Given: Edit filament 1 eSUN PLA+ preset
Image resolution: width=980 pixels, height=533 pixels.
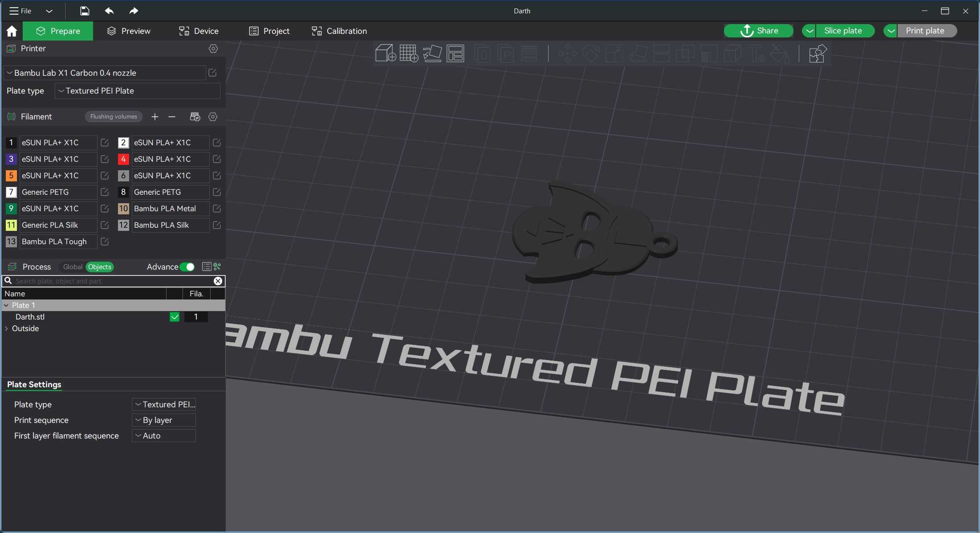Looking at the screenshot, I should (x=105, y=143).
